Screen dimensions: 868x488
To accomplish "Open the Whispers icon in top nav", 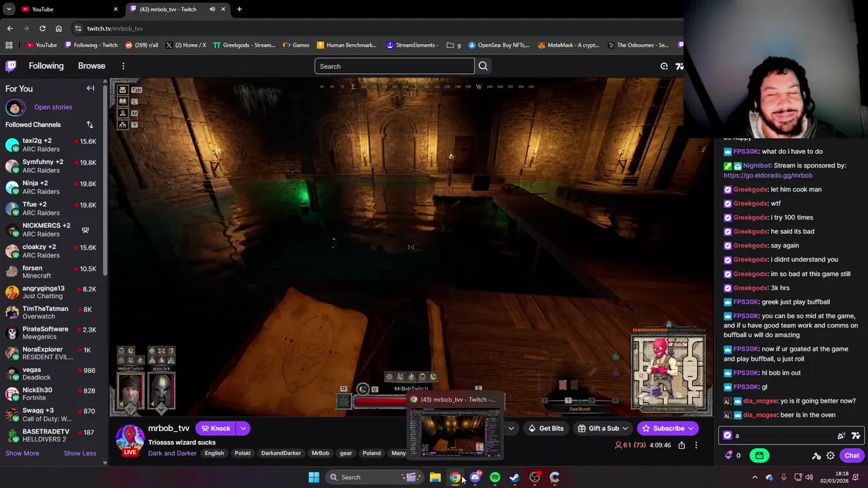I will (x=664, y=66).
